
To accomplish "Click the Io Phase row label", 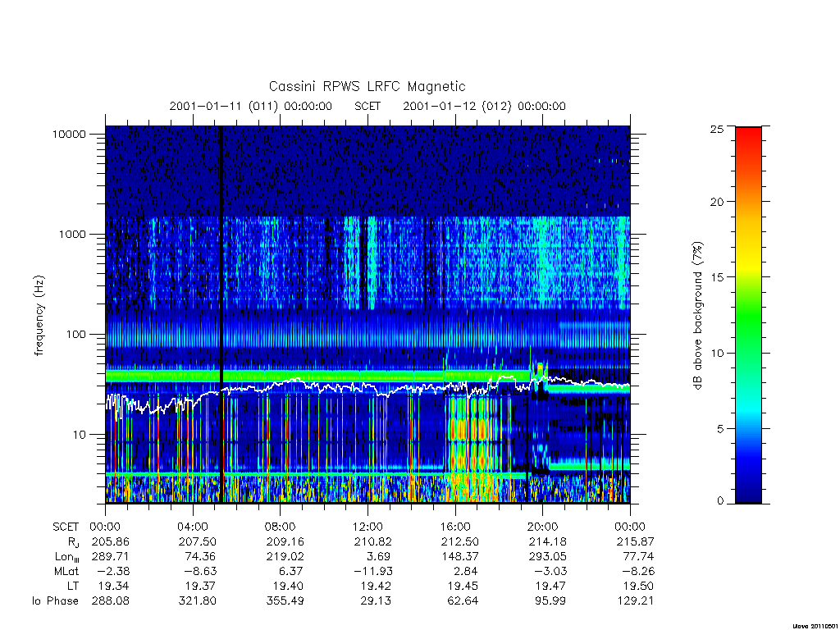I will point(55,601).
